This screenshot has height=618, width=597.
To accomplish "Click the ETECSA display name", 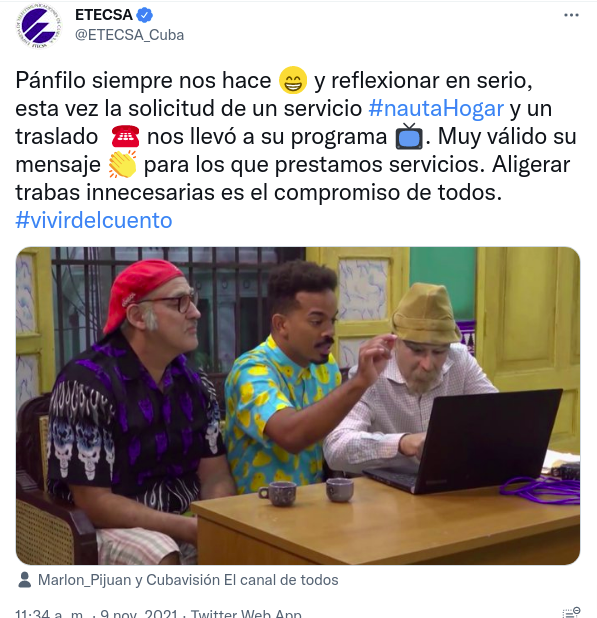I will (104, 15).
